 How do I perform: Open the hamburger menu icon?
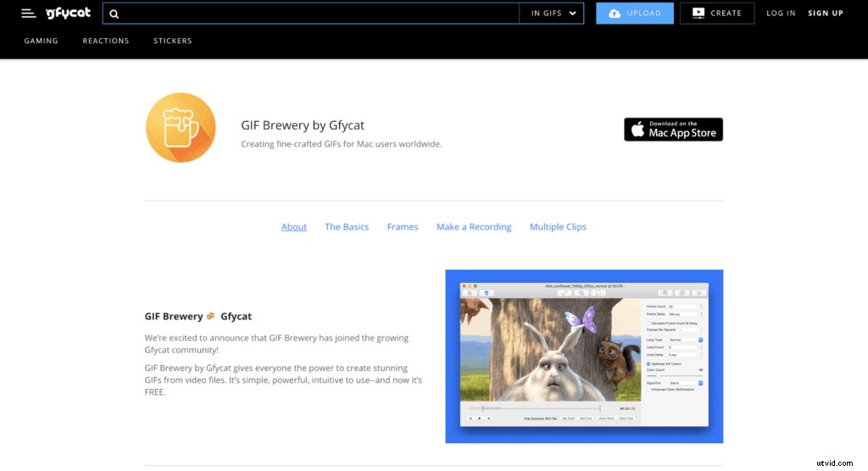tap(28, 14)
